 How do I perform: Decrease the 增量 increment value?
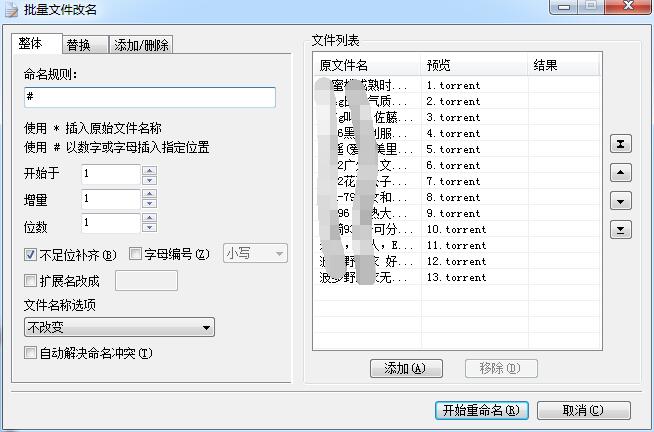click(149, 205)
